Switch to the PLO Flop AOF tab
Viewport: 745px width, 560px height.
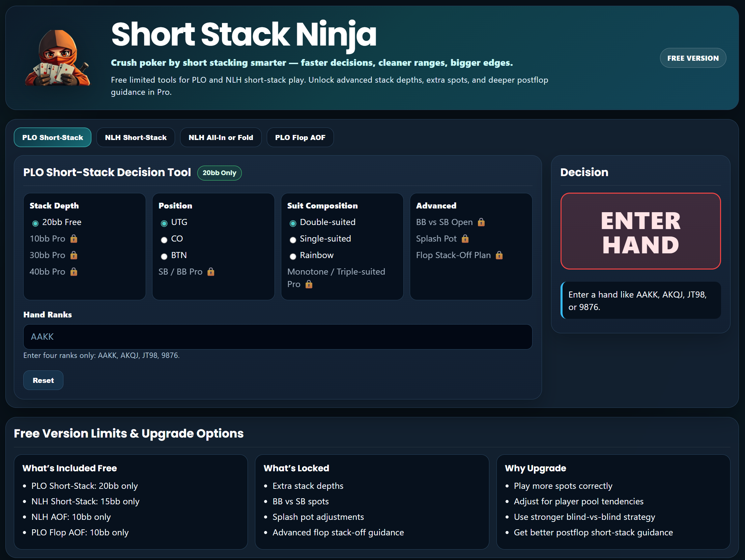pos(300,137)
